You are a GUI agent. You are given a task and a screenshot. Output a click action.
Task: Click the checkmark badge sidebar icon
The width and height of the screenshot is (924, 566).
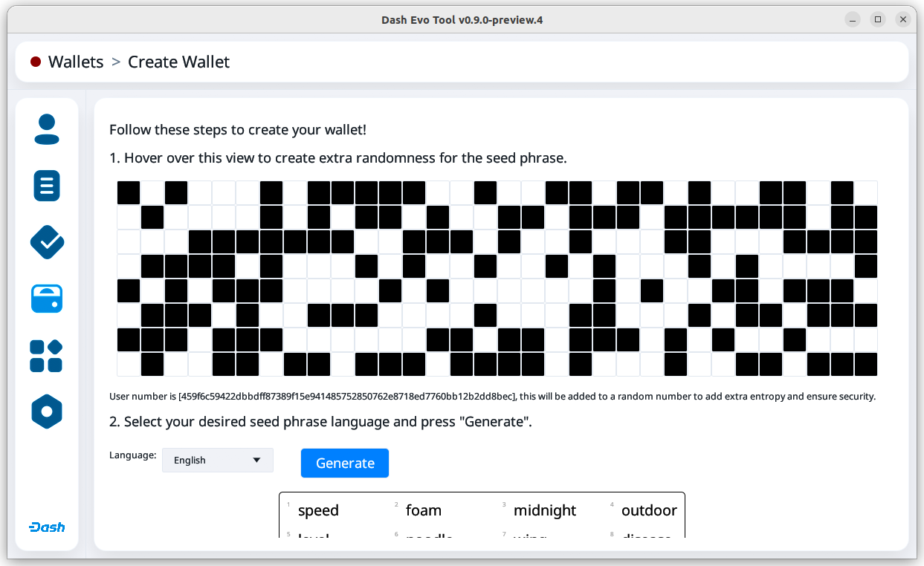(47, 242)
